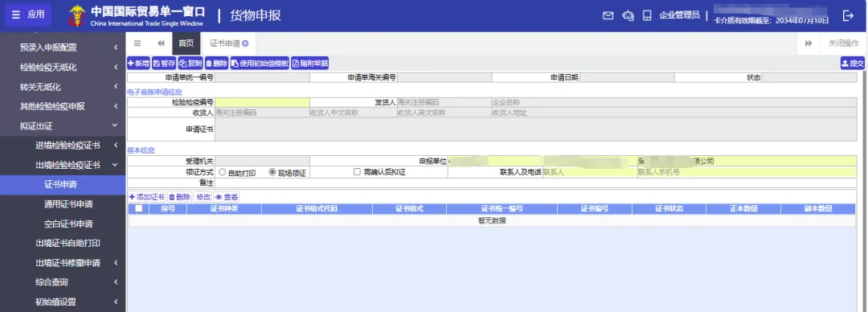Viewport: 868px width, 312px height.
Task: Click the mobile device icon in header
Action: [646, 15]
